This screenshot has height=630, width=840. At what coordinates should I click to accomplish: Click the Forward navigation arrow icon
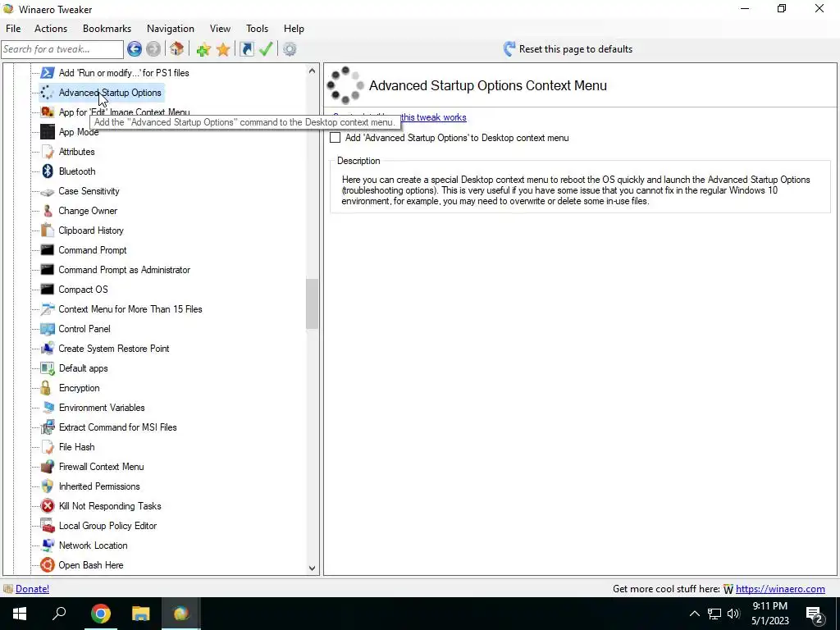(x=153, y=49)
